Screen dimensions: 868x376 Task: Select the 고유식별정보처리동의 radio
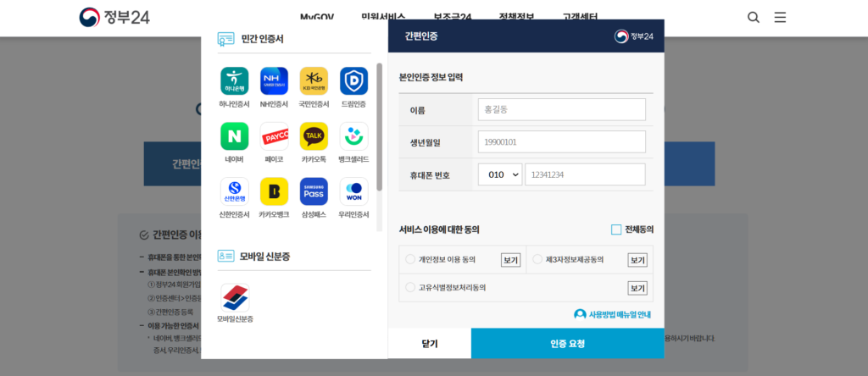pos(410,287)
